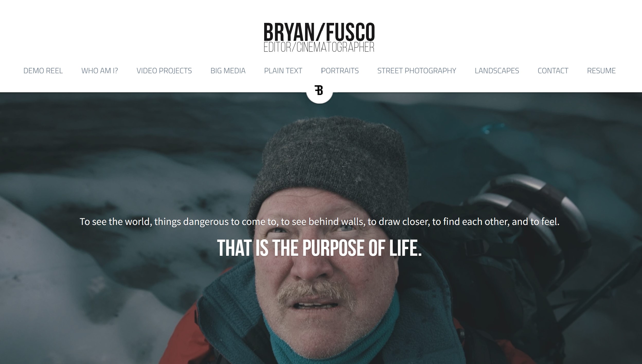Click 'That is the purpose of life.' headline

(x=319, y=248)
